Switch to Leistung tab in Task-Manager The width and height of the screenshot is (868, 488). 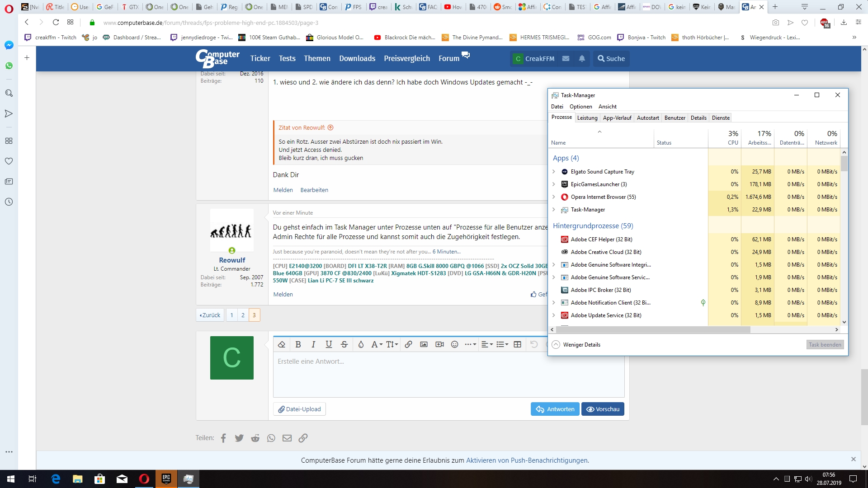[587, 118]
